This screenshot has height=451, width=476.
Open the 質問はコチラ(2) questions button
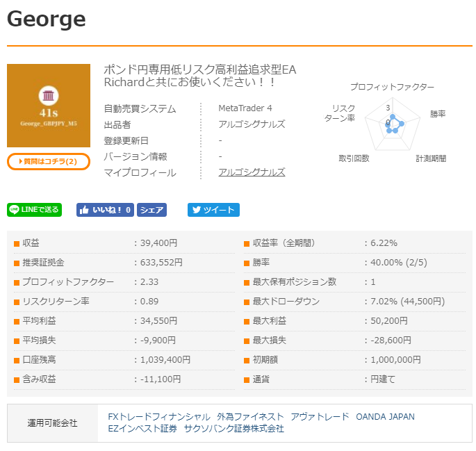tap(49, 161)
